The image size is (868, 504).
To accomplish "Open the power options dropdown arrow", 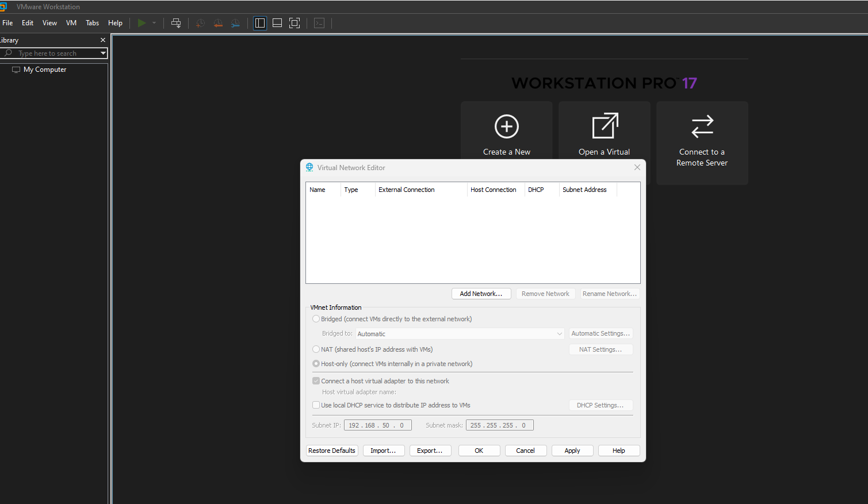I will pos(154,23).
